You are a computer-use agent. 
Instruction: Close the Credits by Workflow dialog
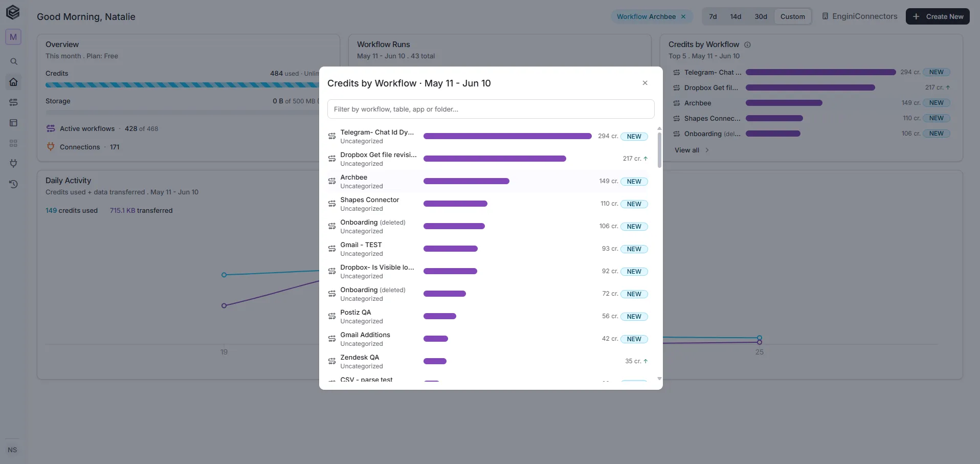645,83
